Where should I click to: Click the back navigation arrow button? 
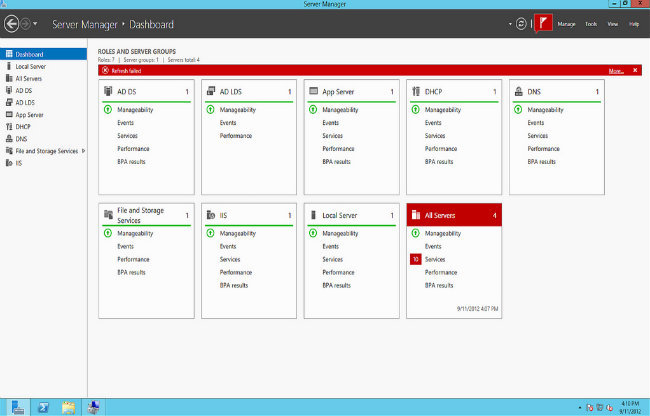coord(11,23)
